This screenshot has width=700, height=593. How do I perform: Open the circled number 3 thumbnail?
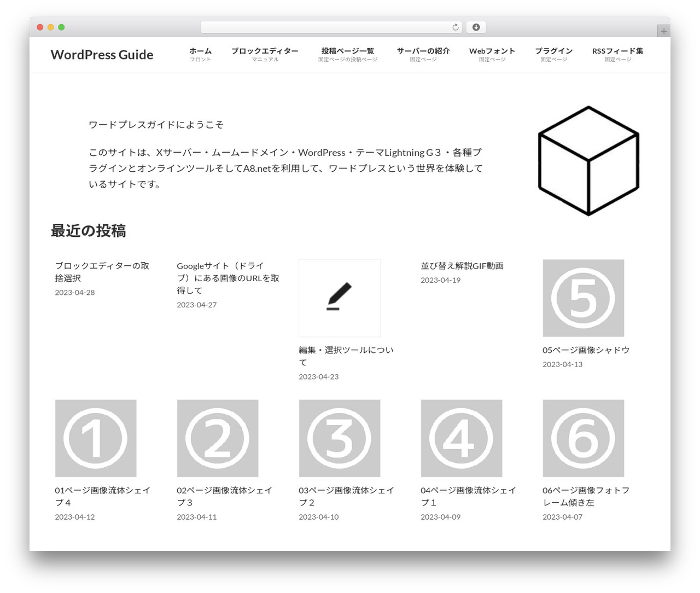[340, 438]
